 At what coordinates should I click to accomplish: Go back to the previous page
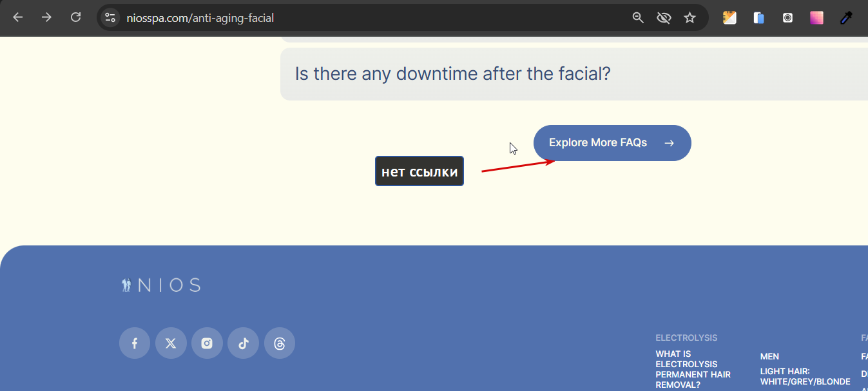(x=17, y=18)
